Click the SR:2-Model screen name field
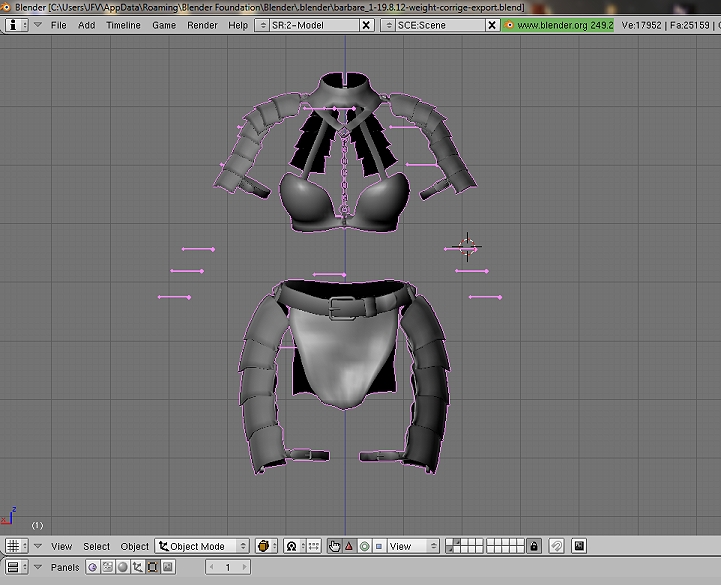The image size is (721, 585). coord(314,25)
